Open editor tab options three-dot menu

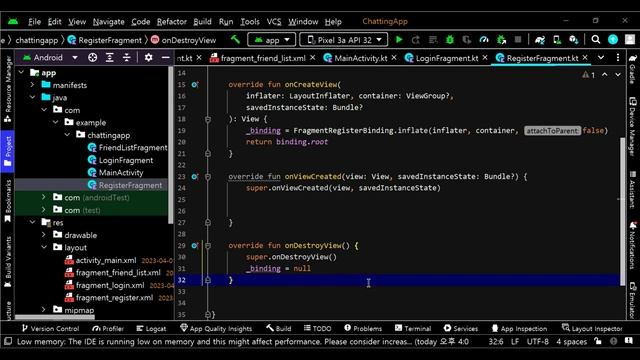618,58
